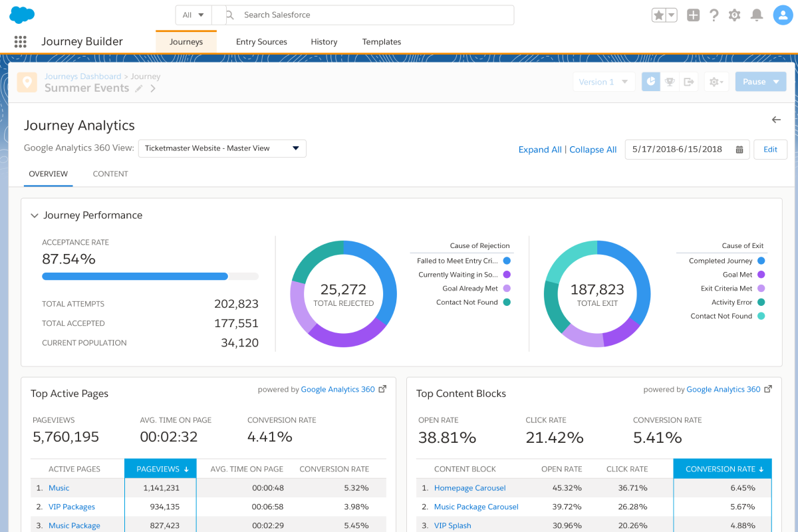Open the Music Package Carousel link
The width and height of the screenshot is (798, 532).
(476, 507)
